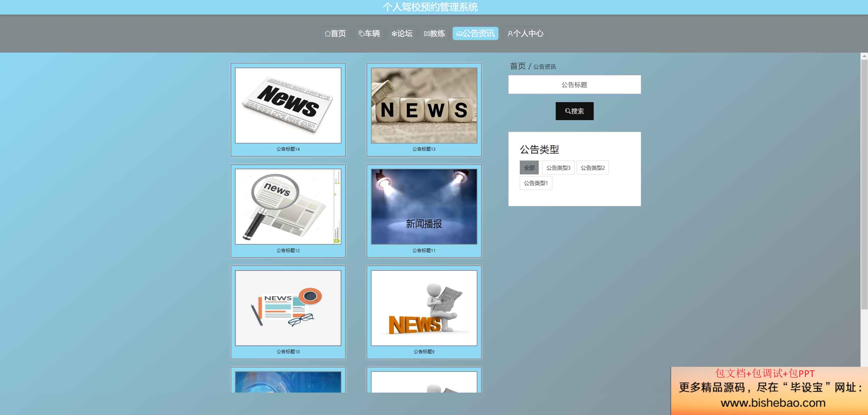
Task: Click the 公告资讯 breadcrumb text
Action: [545, 67]
